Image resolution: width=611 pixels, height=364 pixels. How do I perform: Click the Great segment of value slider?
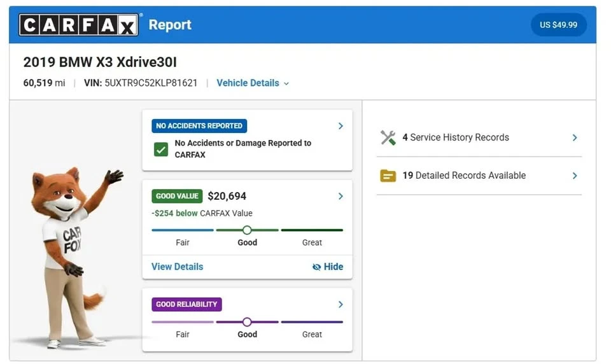[x=312, y=230]
